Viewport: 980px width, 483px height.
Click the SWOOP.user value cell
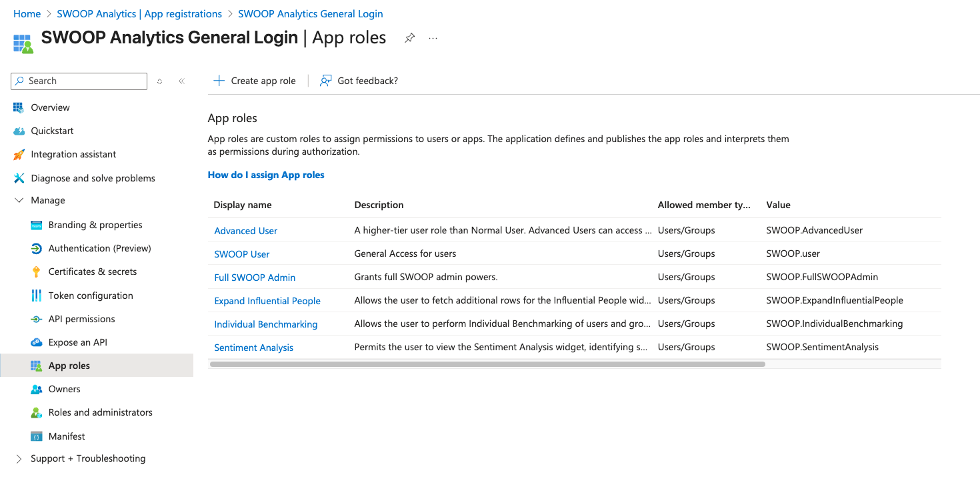click(793, 254)
